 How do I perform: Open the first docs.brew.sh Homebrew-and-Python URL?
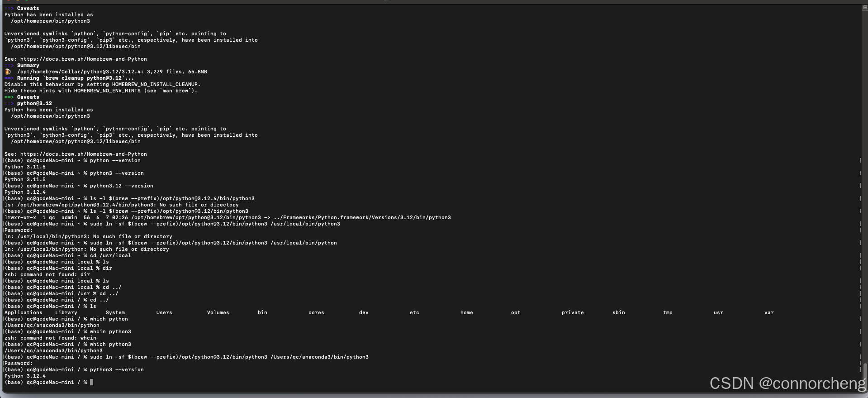[x=83, y=59]
